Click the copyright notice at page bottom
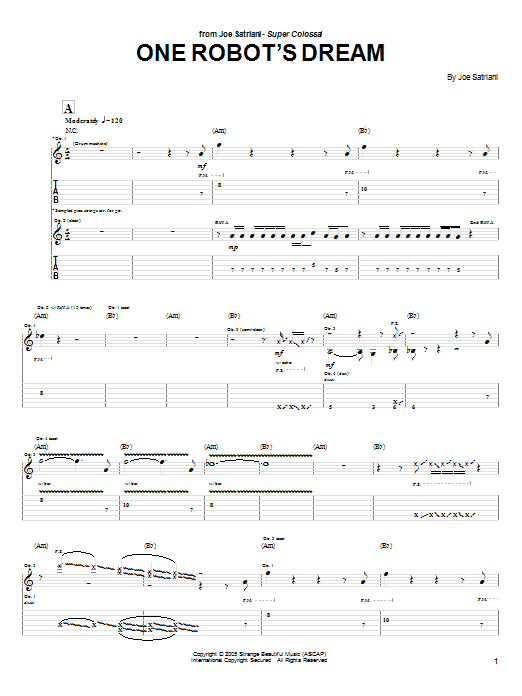522x696 pixels. (259, 657)
